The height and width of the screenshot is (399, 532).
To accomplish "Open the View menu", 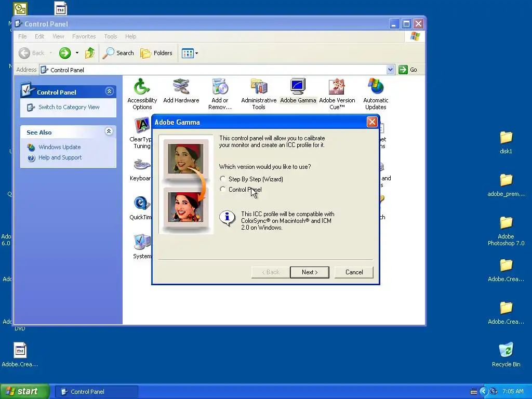I will (58, 36).
